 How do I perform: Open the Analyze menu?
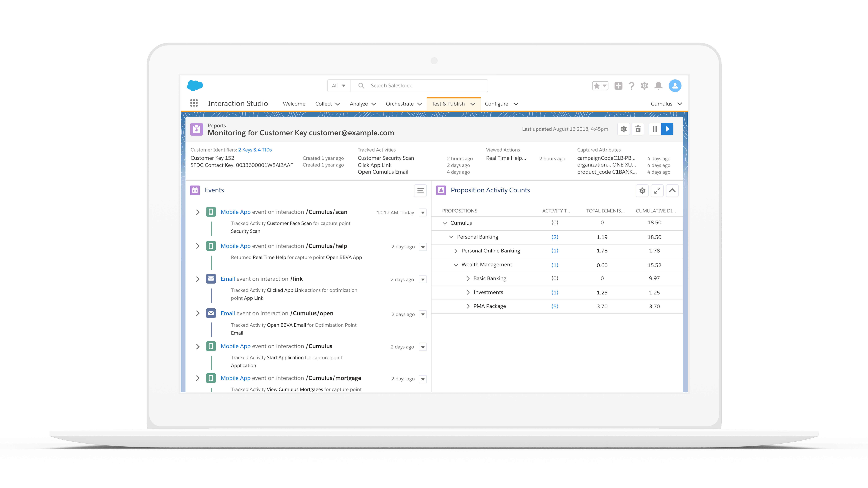click(363, 104)
